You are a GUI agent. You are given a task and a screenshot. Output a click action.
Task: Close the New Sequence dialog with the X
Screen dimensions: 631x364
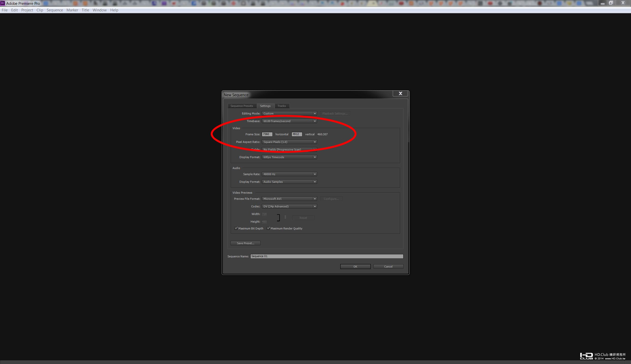coord(400,93)
